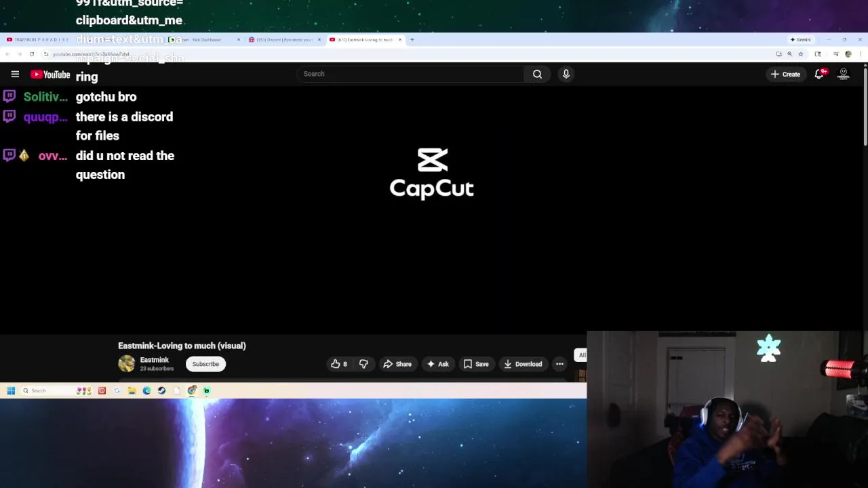Click chat message 'there is a discord for files'
Screen dimensions: 868x488
click(124, 126)
